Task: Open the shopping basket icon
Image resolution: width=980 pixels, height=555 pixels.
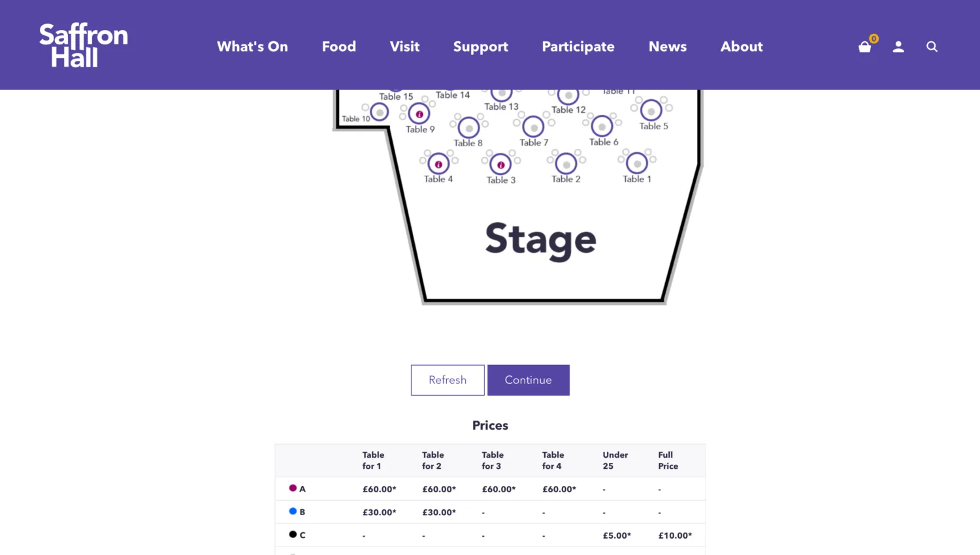Action: (x=865, y=46)
